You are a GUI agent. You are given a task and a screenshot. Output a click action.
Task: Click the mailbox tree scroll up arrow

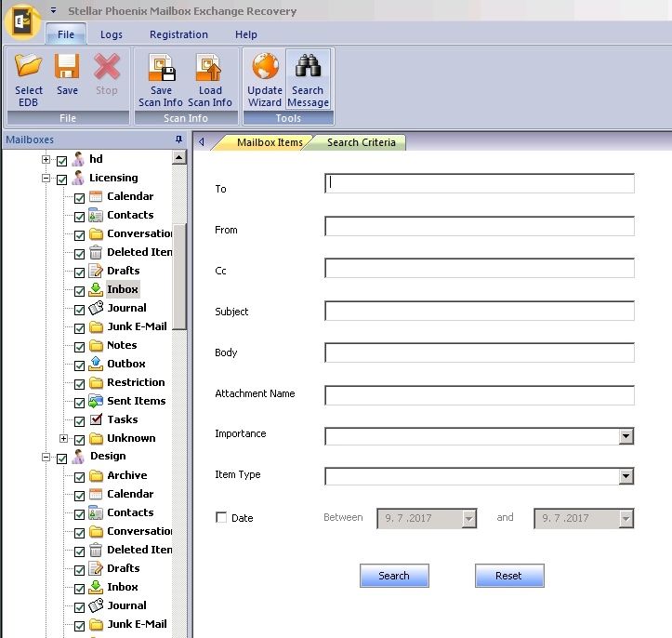(x=179, y=157)
